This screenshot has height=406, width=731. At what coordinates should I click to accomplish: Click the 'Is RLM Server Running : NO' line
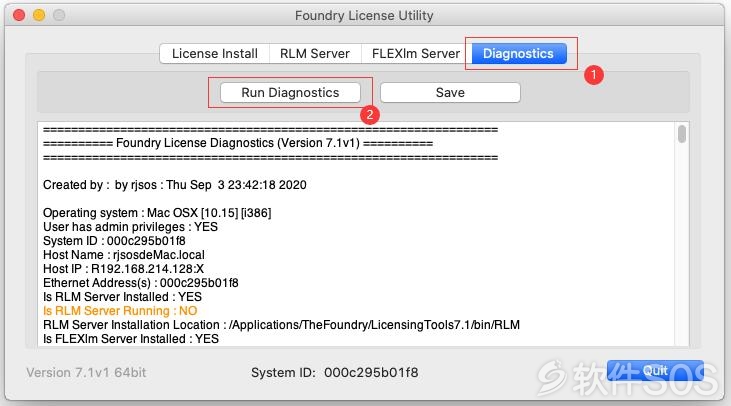(x=120, y=311)
